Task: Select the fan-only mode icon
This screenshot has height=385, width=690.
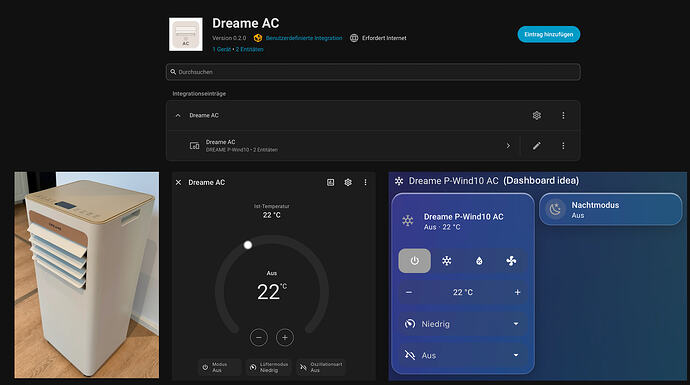Action: 511,261
